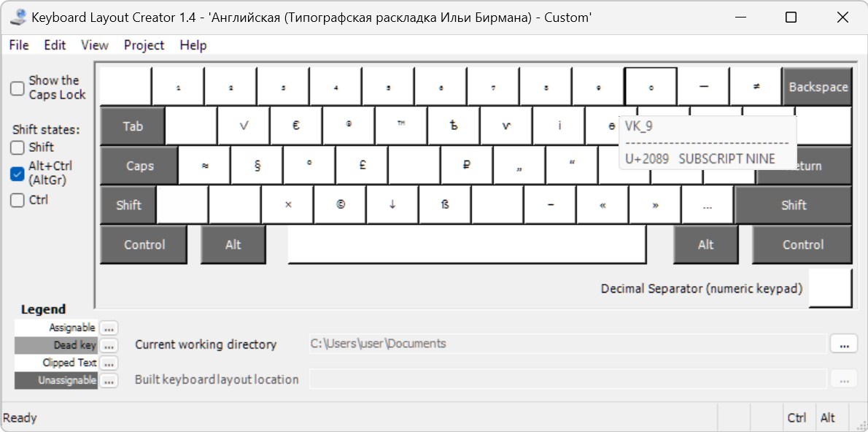Screen dimensions: 868x432
Task: Tick the Ctrl shift-state checkbox
Action: (18, 200)
